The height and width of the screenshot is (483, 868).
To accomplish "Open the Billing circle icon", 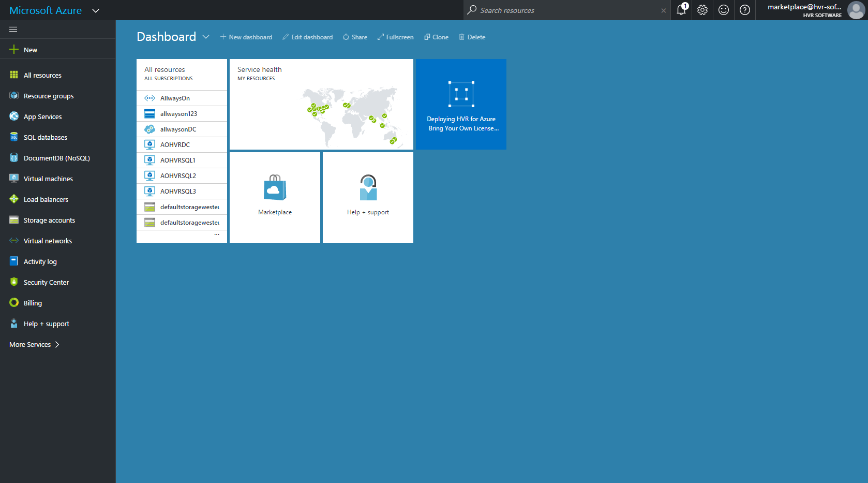I will (x=14, y=303).
